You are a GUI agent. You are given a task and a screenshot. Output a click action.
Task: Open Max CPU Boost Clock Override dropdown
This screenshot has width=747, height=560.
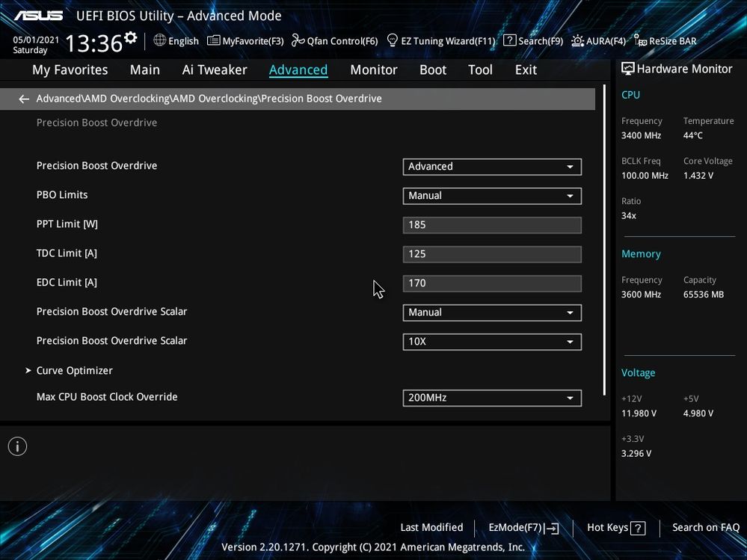pos(492,398)
